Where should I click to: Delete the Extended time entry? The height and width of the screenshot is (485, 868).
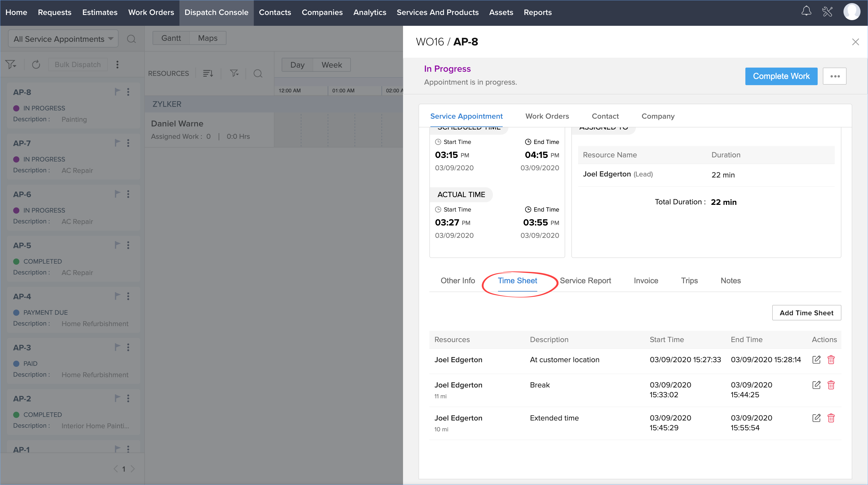(x=831, y=418)
